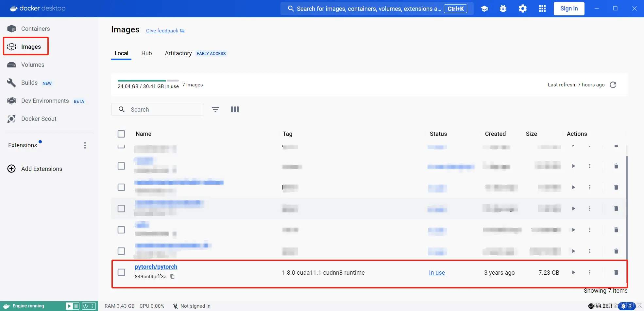Click the '24.04 GB / 30.41 GB in use' label
Image resolution: width=644 pixels, height=311 pixels.
tap(148, 86)
